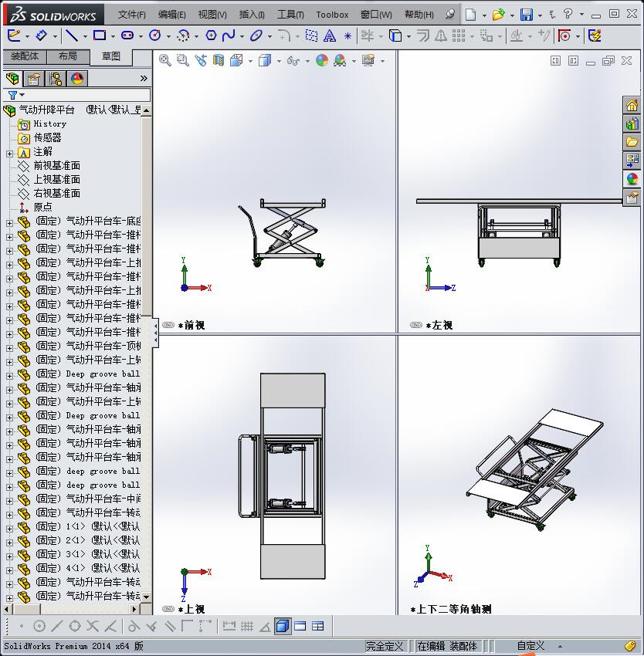Screen dimensions: 644x656
Task: Open the DisplayManager tab icon
Action: point(77,78)
